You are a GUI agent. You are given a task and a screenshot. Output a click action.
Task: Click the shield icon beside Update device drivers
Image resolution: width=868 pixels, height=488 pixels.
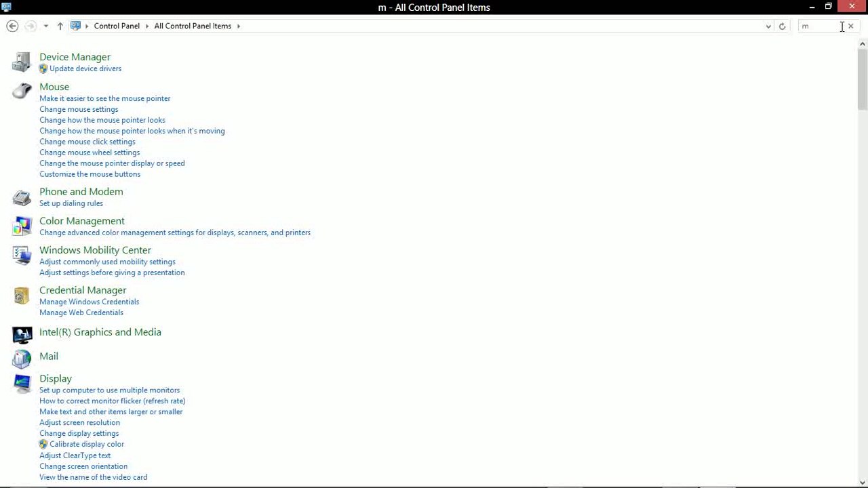pyautogui.click(x=43, y=68)
